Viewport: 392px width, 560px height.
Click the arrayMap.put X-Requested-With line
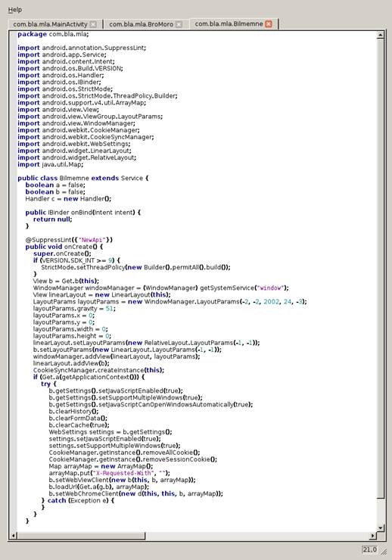(x=109, y=473)
